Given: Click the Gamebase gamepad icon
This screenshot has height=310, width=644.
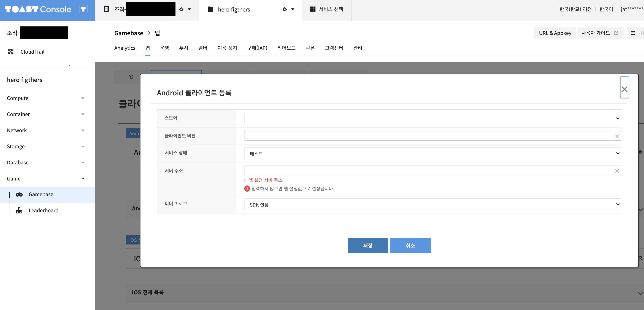Looking at the screenshot, I should 19,194.
